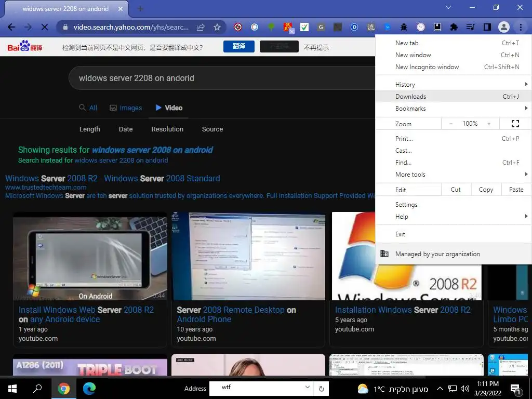Share this page from address bar
This screenshot has height=399, width=532.
[201, 27]
